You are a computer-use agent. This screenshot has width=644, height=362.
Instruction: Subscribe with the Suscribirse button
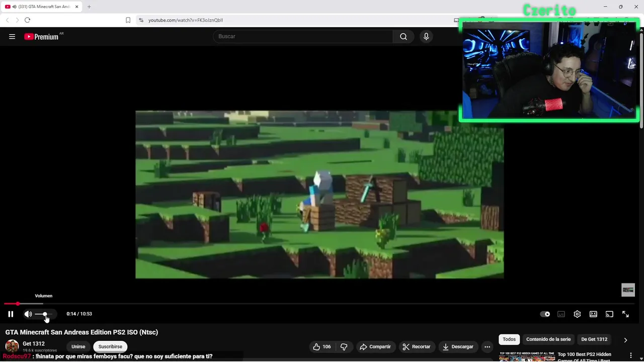pyautogui.click(x=110, y=346)
